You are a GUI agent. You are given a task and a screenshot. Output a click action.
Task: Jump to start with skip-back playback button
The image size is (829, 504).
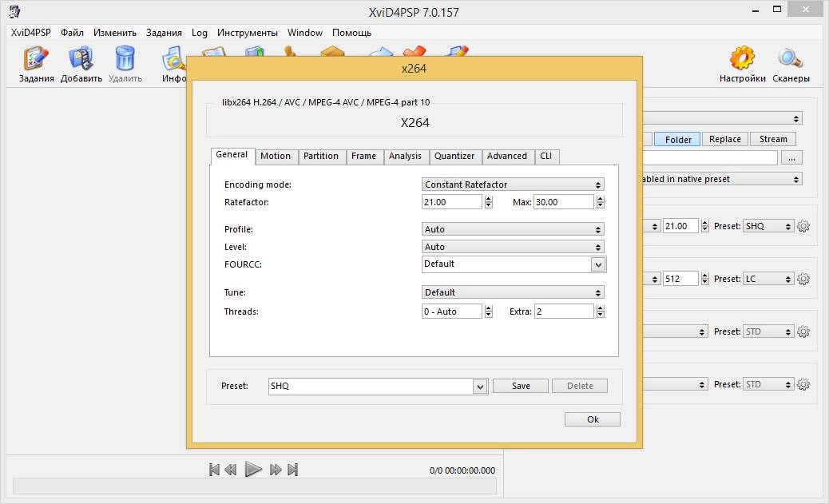[x=214, y=470]
